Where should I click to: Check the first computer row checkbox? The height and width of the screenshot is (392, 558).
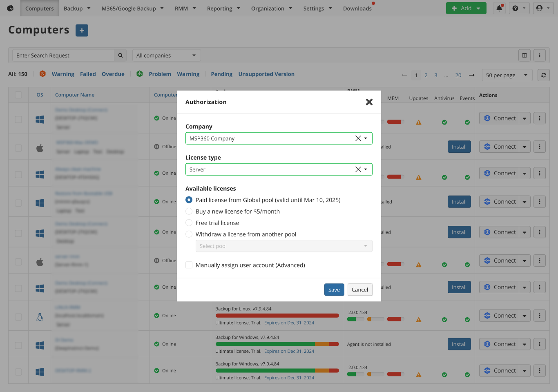pyautogui.click(x=18, y=119)
